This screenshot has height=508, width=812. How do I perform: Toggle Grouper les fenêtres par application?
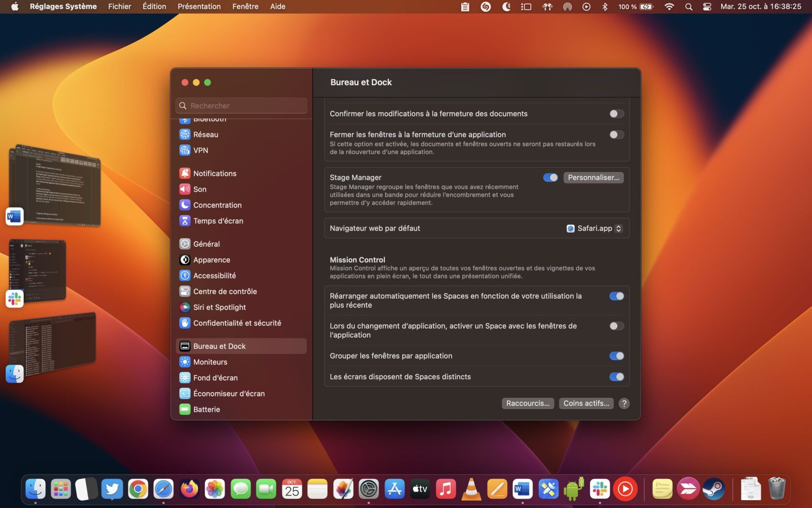point(617,356)
